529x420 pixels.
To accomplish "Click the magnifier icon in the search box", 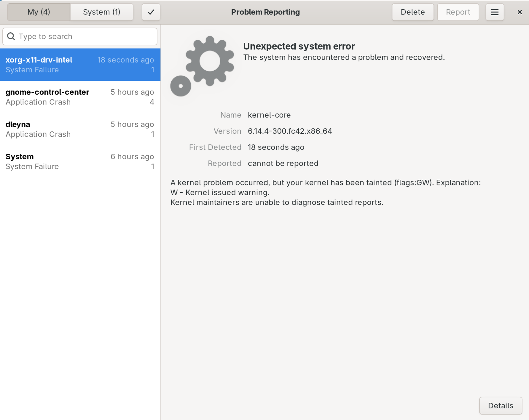I will (11, 36).
